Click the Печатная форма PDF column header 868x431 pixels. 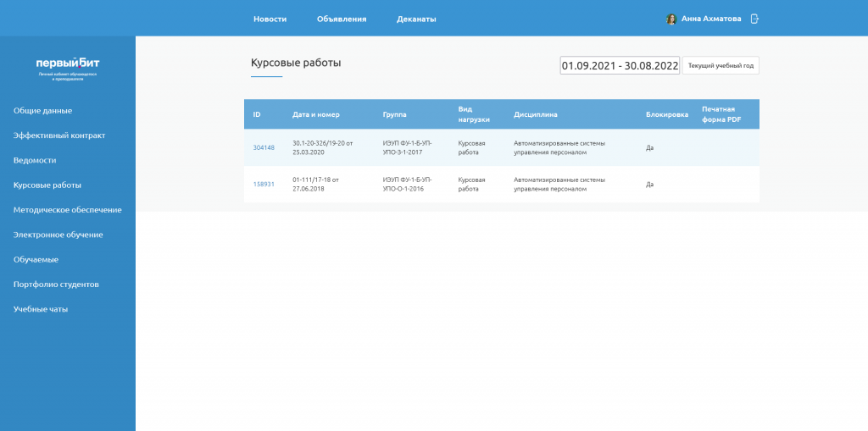(722, 114)
